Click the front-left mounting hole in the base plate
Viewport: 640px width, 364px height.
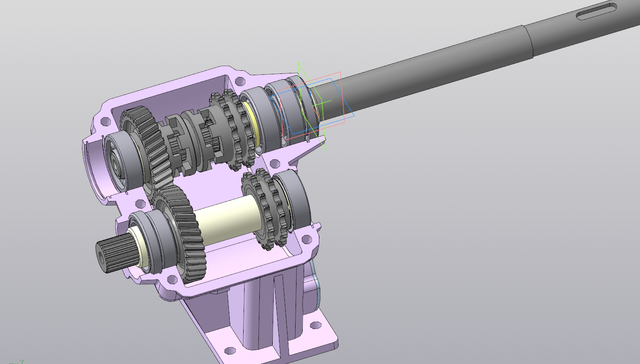(x=230, y=351)
